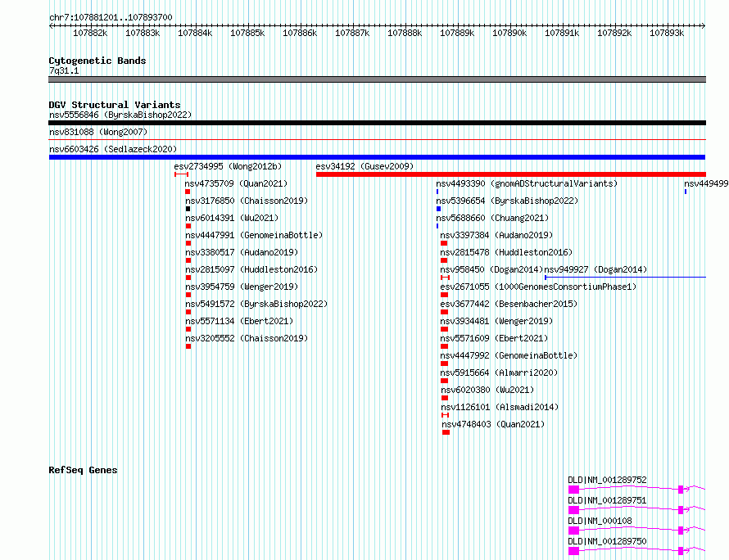Viewport: 729px width, 560px height.
Task: Click nsv6020380 (Wu2021) label
Action: 487,390
